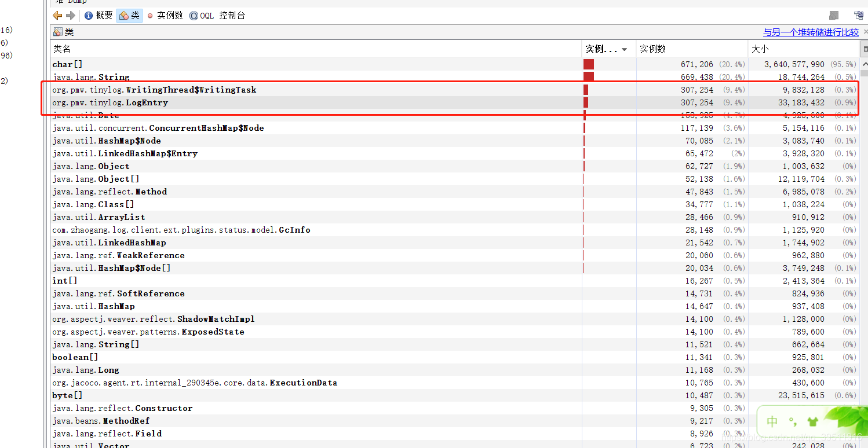Select WritingThread$WritingTask class row
The height and width of the screenshot is (448, 868).
[x=455, y=90]
